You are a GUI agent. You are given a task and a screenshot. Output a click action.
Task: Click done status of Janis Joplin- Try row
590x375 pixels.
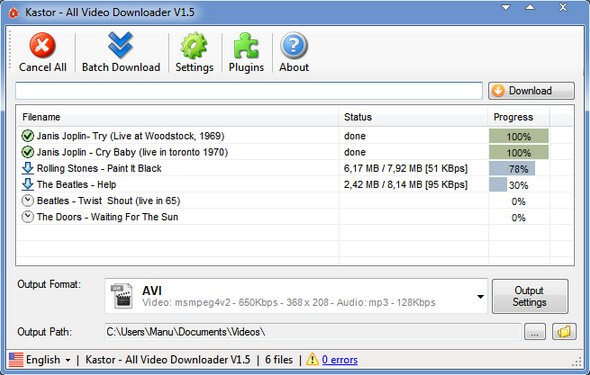click(x=354, y=136)
